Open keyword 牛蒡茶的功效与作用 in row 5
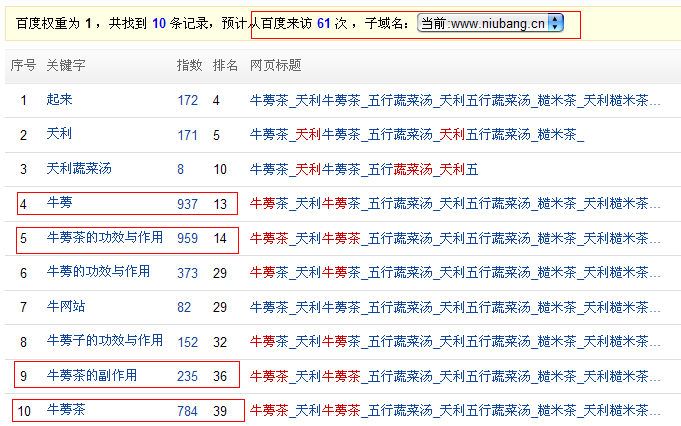Viewport: 681px width, 426px height. point(104,238)
